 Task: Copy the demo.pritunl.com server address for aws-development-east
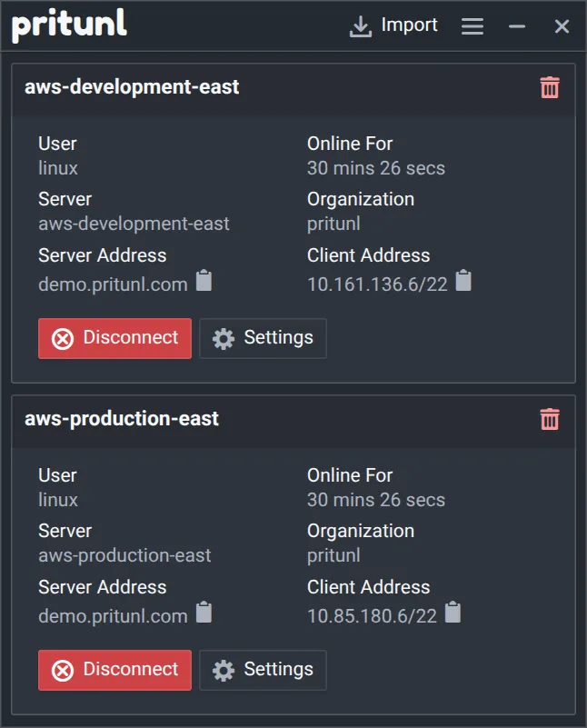(204, 282)
